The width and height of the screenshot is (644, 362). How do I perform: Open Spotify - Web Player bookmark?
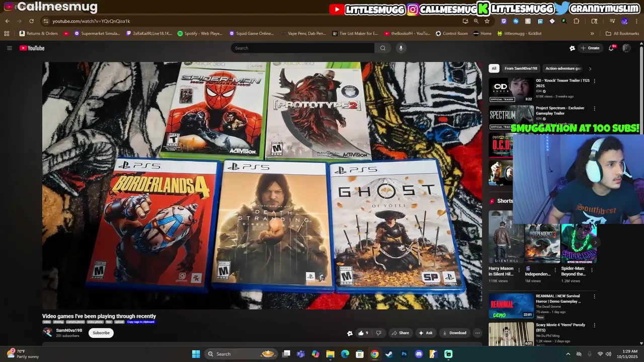[200, 34]
